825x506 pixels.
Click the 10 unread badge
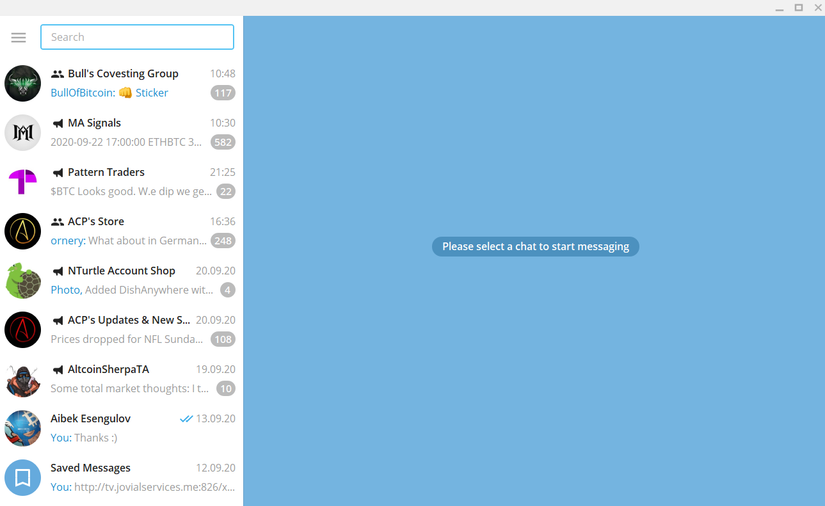click(x=226, y=389)
